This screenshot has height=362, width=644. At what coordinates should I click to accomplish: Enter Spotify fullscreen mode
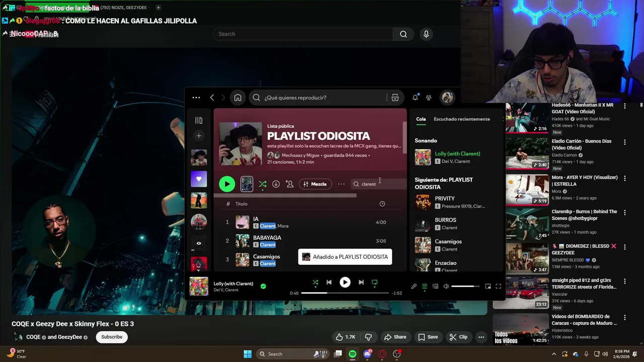tap(498, 287)
